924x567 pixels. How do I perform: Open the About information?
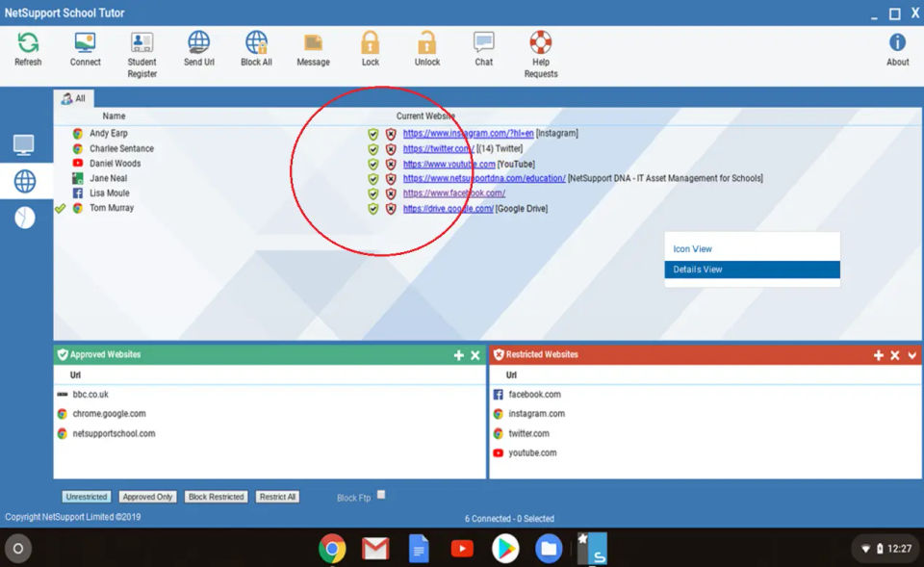pos(897,49)
